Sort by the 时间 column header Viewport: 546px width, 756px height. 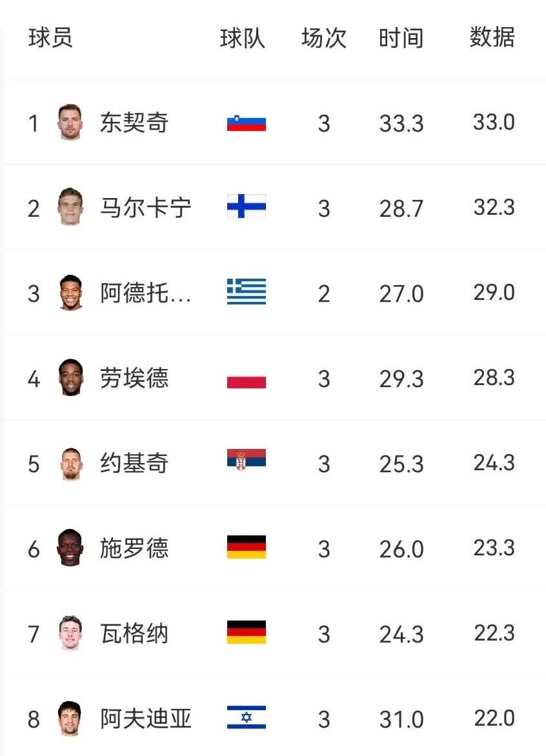[401, 38]
